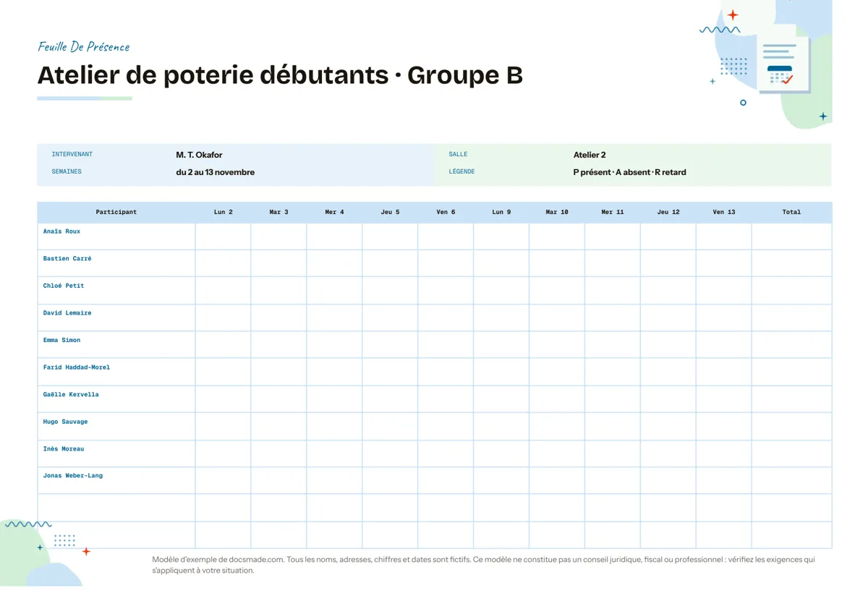Select the dates 'du 2 au 13 novembre'
The width and height of the screenshot is (868, 614).
(216, 172)
